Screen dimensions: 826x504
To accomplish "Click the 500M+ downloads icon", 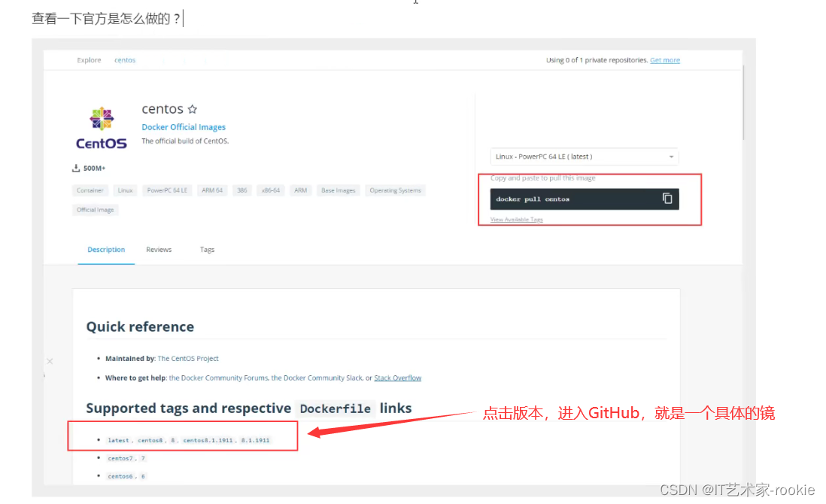I will (x=76, y=168).
